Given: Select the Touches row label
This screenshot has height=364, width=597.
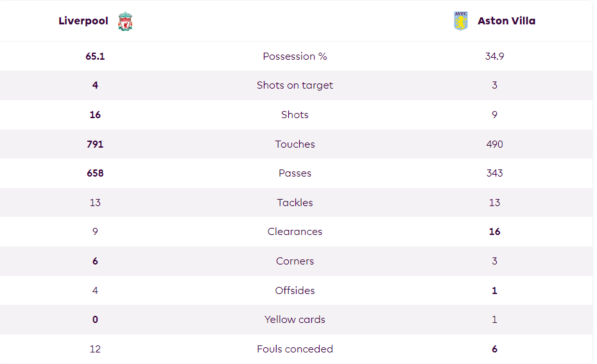Looking at the screenshot, I should pyautogui.click(x=295, y=144).
